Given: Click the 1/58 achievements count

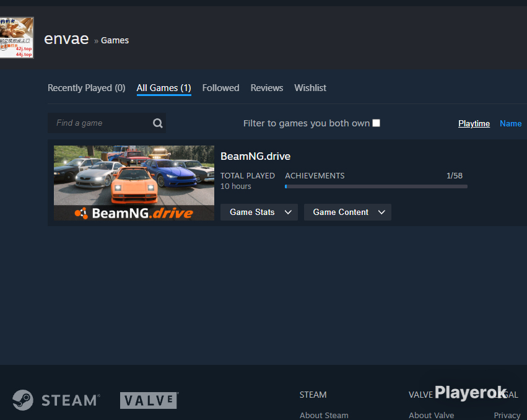Looking at the screenshot, I should click(x=455, y=175).
